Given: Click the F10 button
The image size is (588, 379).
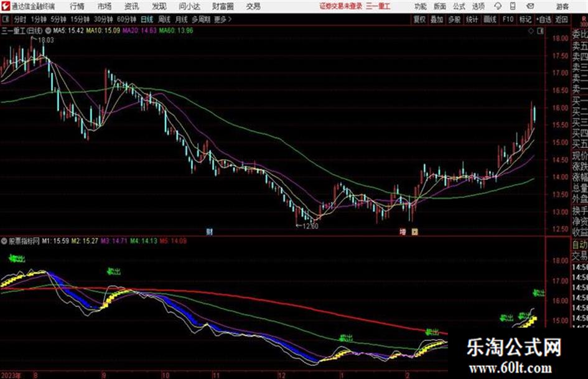Looking at the screenshot, I should coord(508,19).
